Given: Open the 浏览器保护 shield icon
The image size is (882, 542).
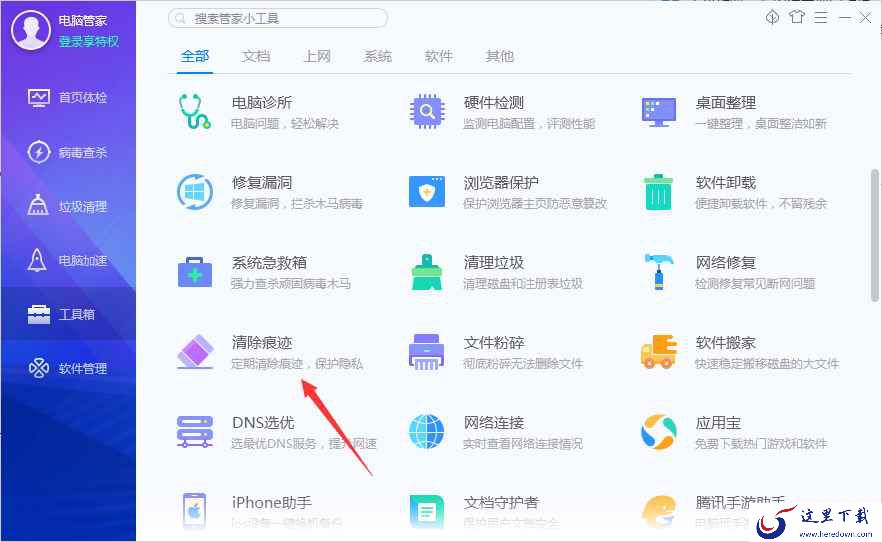Looking at the screenshot, I should (x=427, y=192).
